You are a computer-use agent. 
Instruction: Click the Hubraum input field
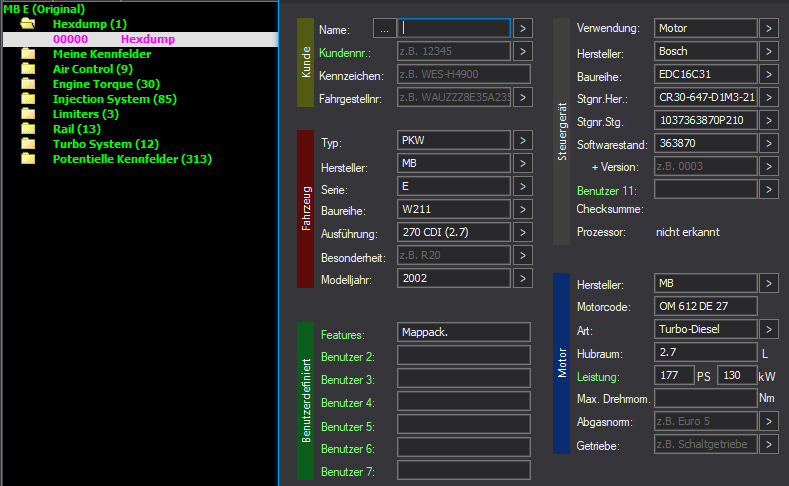pos(705,352)
